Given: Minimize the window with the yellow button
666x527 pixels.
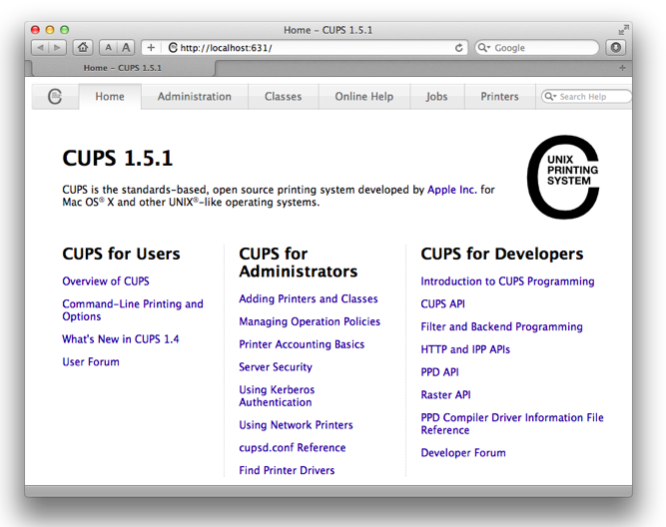Looking at the screenshot, I should tap(50, 30).
